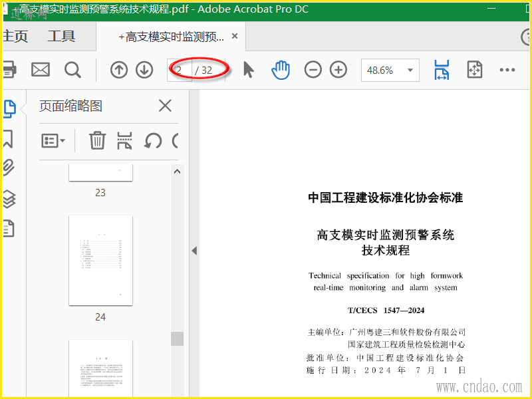Open the Attachments paperclip panel
532x399 pixels.
coord(9,168)
